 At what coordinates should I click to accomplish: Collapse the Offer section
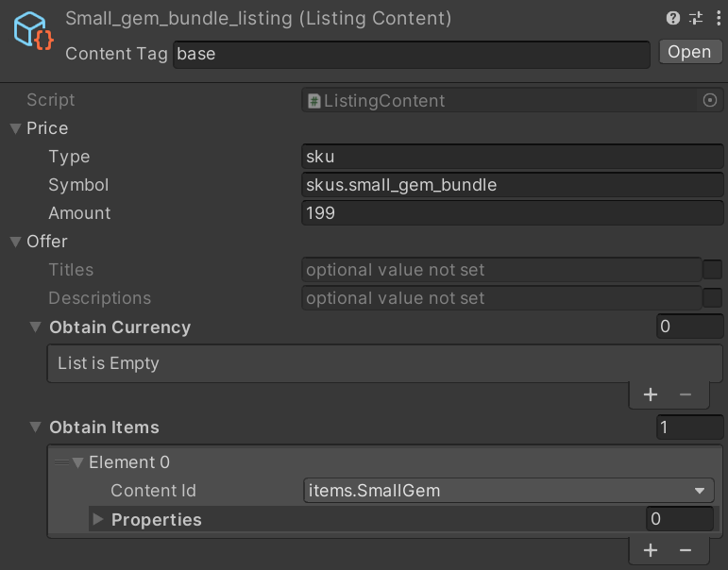tap(15, 242)
